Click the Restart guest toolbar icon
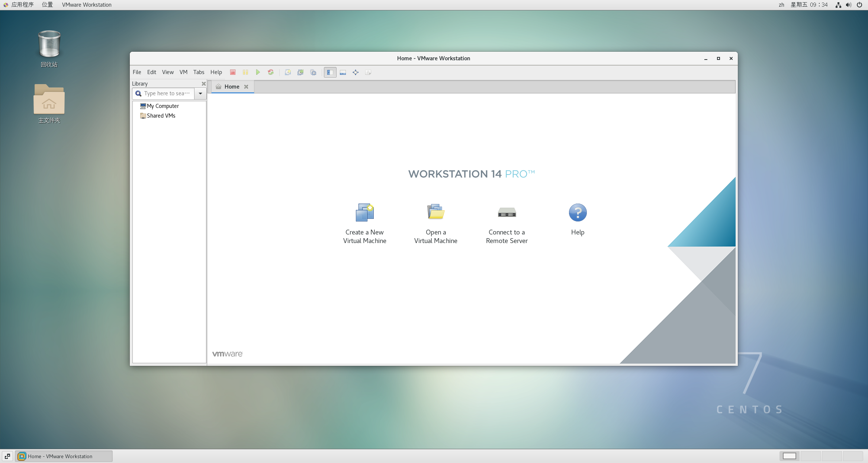Screen dimensions: 868x463 tap(271, 72)
